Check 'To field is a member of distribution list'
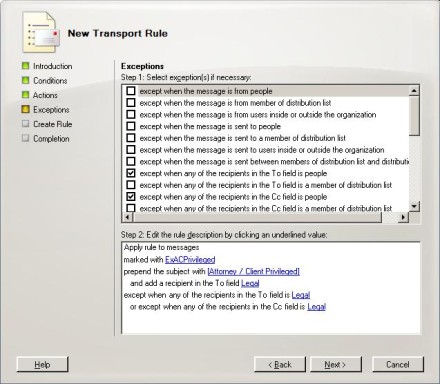This screenshot has height=384, width=440. pyautogui.click(x=131, y=185)
